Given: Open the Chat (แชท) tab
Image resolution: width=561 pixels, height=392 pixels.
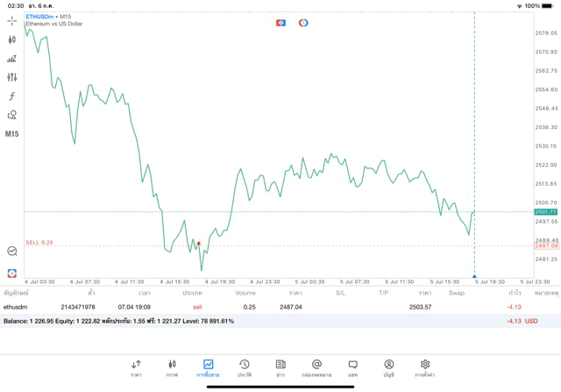Looking at the screenshot, I should coord(352,367).
